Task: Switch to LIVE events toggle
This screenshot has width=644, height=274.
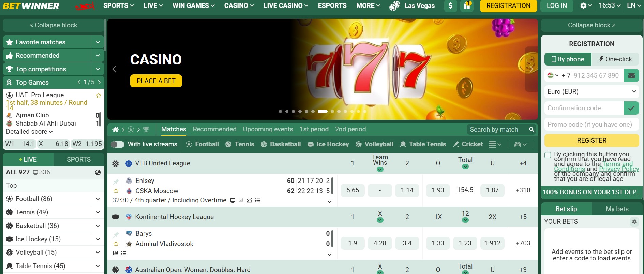Action: coord(28,159)
